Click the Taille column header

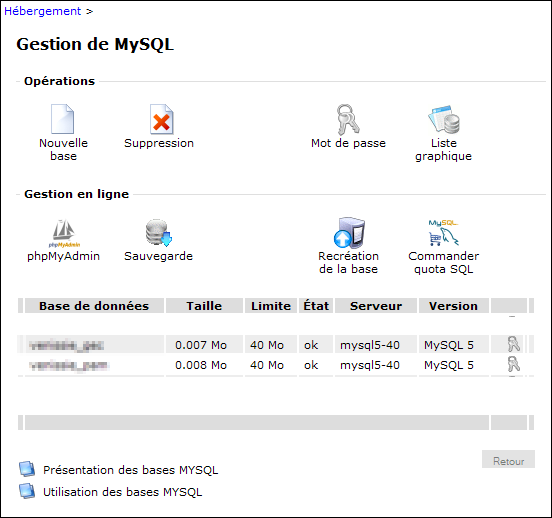204,306
